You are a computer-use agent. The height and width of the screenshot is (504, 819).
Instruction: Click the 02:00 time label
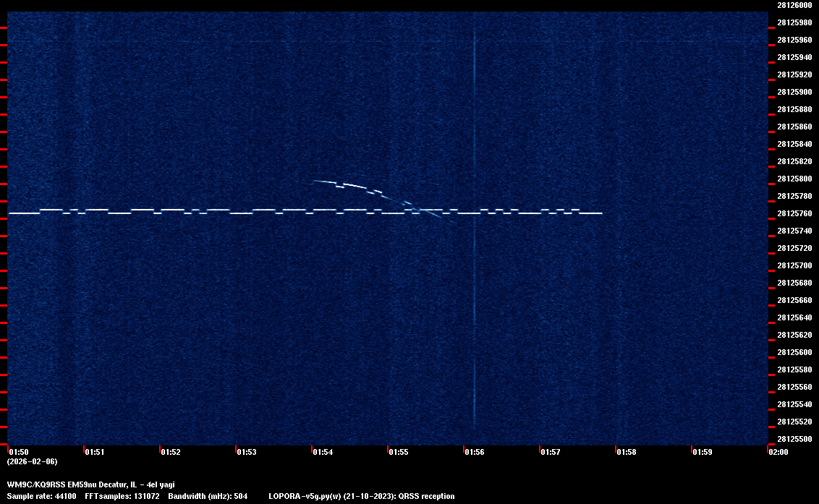pyautogui.click(x=778, y=452)
